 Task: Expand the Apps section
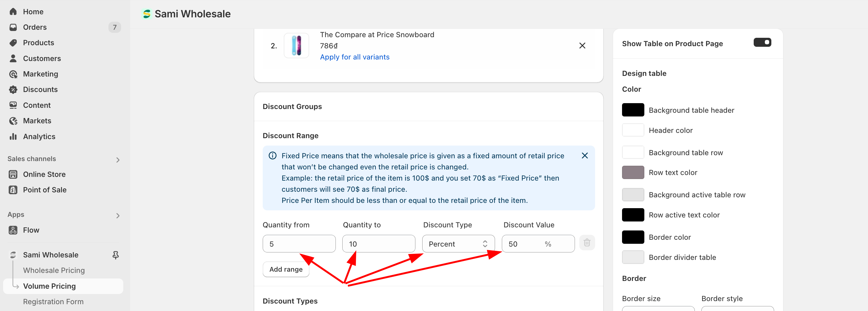118,216
